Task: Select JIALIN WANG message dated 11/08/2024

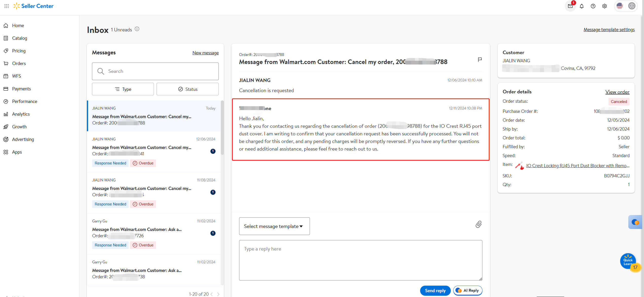Action: (x=154, y=193)
